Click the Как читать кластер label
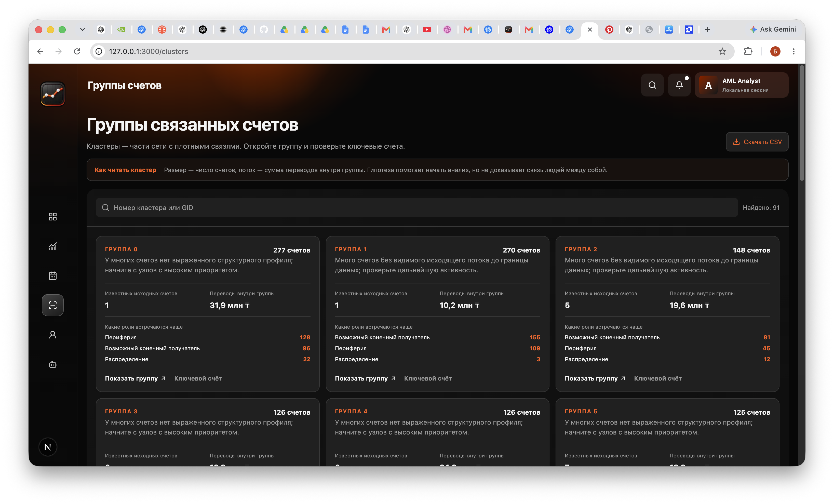Image resolution: width=834 pixels, height=504 pixels. pyautogui.click(x=125, y=170)
